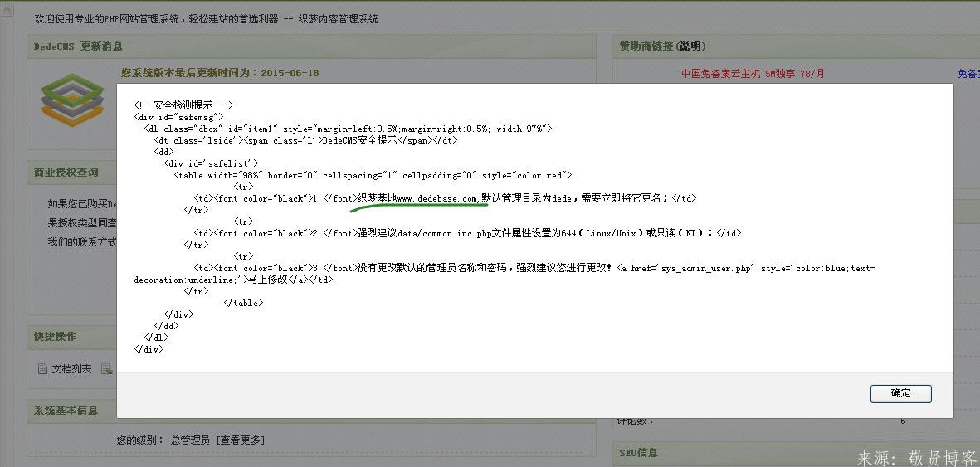This screenshot has height=467, width=980.
Task: Open the 中国免备案云主机 5M独享 78/月 sponsor link
Action: point(753,74)
